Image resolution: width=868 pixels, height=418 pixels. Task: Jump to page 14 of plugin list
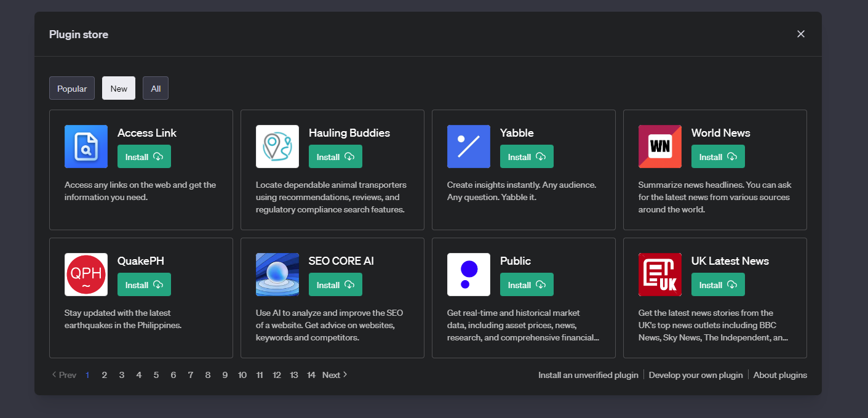pos(311,375)
